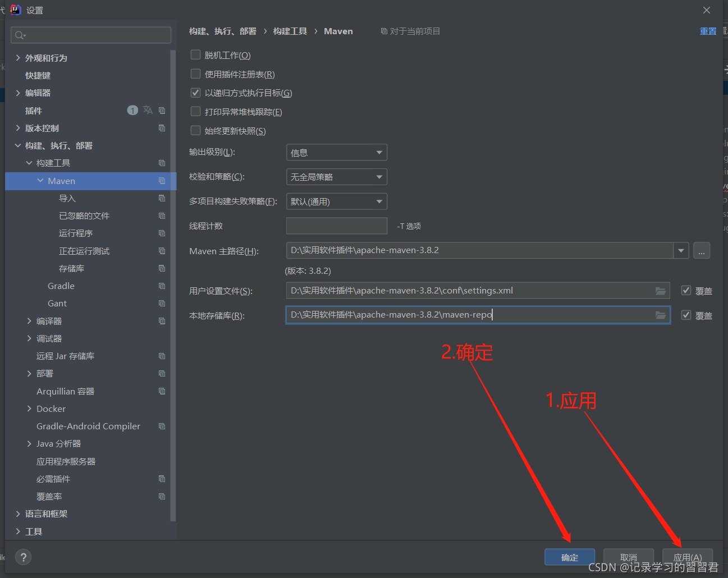Click 构建工具 in the breadcrumb

(290, 31)
